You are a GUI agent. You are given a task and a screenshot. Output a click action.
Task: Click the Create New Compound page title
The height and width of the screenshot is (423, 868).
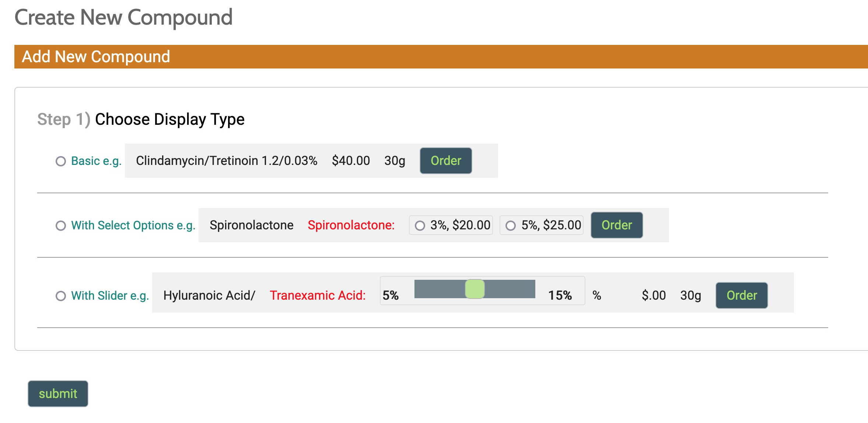[x=123, y=17]
